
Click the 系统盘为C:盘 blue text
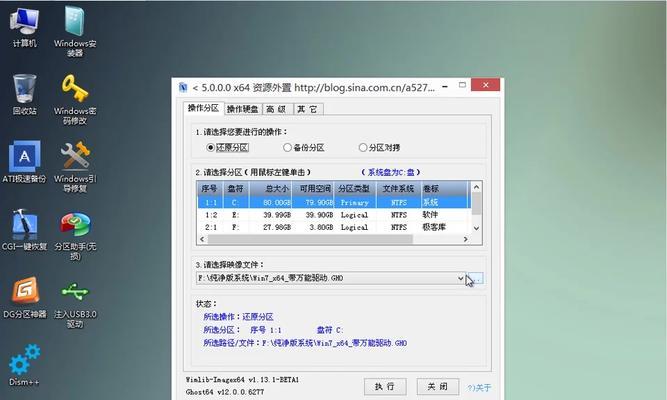[x=391, y=172]
